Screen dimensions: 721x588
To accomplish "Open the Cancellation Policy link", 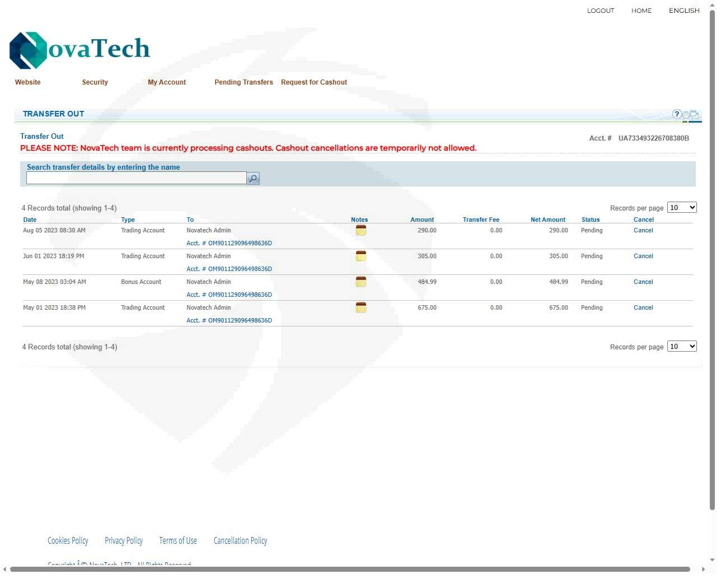I will 240,540.
